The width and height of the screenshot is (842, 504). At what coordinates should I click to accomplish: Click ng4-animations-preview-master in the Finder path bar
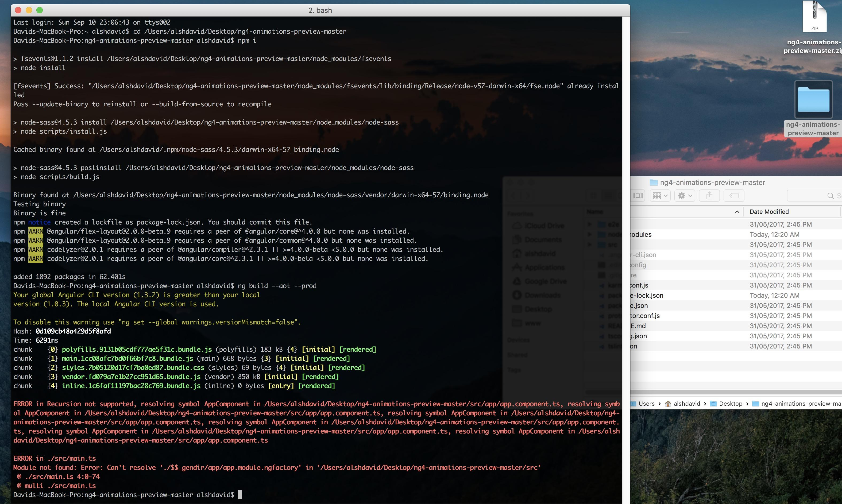(797, 404)
